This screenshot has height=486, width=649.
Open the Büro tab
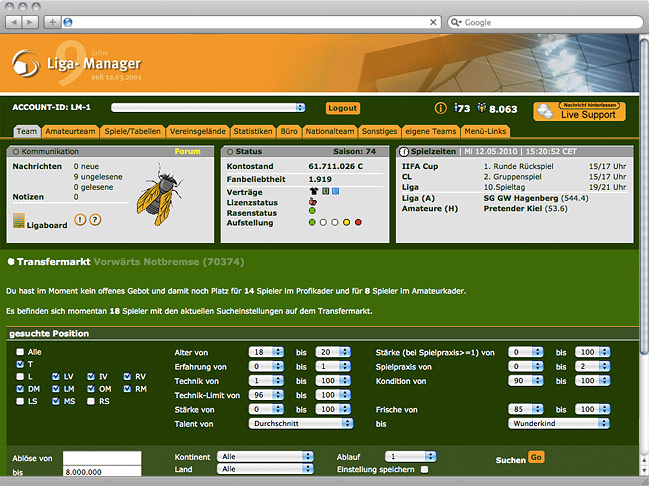coord(289,131)
